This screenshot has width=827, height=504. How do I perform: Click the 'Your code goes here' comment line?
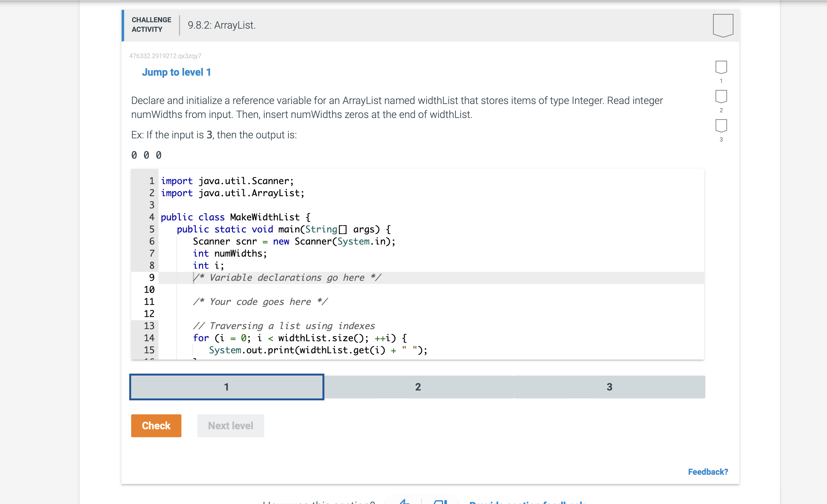[260, 302]
